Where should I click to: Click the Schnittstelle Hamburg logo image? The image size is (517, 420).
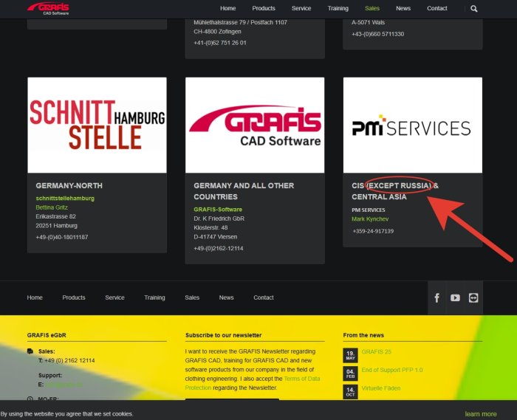[97, 125]
